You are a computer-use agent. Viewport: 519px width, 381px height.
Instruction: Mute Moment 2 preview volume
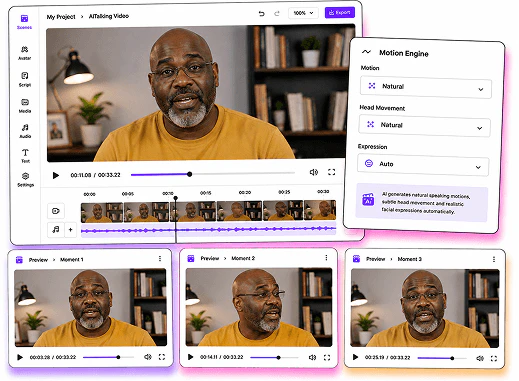[x=312, y=358]
